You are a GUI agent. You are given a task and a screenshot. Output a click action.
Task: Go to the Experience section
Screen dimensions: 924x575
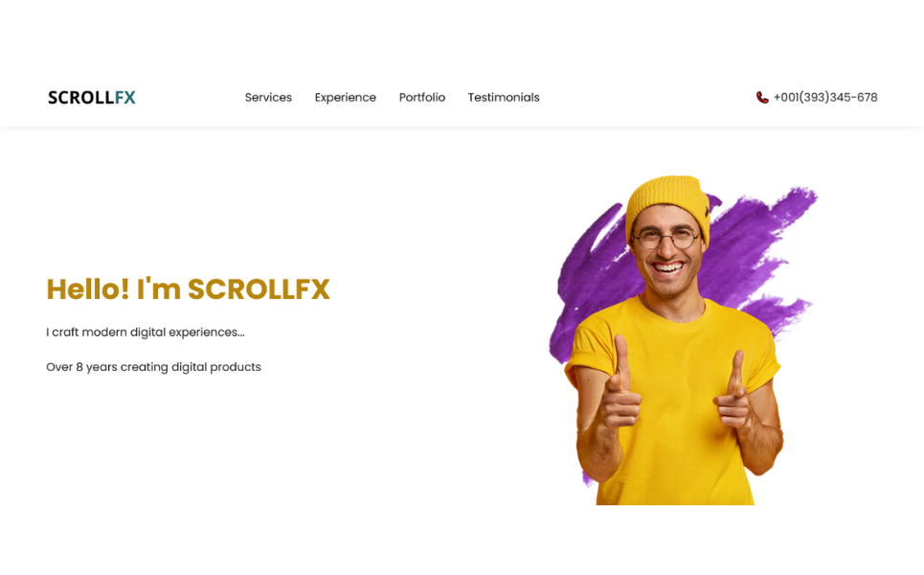[346, 98]
